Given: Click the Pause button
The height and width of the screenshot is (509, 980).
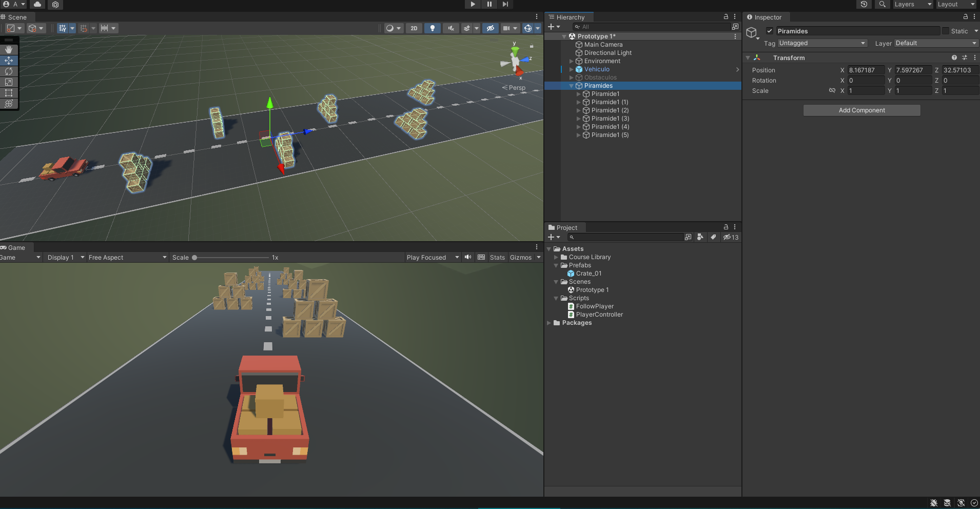Looking at the screenshot, I should (x=489, y=4).
